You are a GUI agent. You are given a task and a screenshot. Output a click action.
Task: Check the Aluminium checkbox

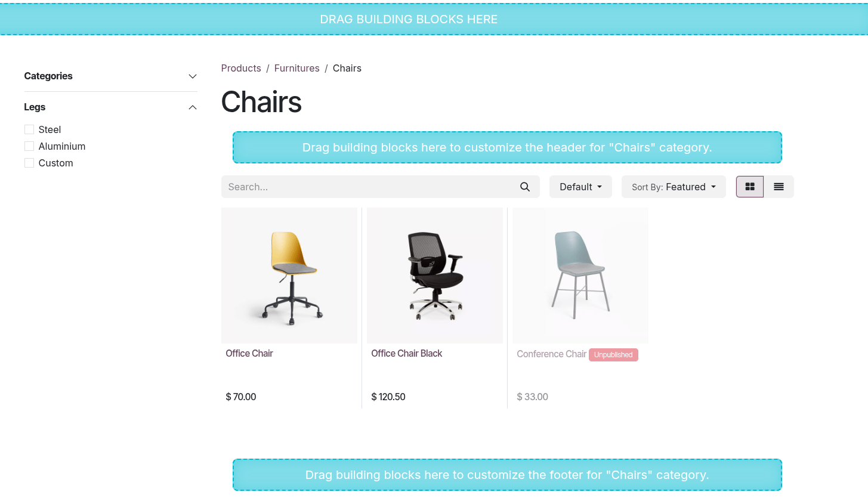coord(29,146)
